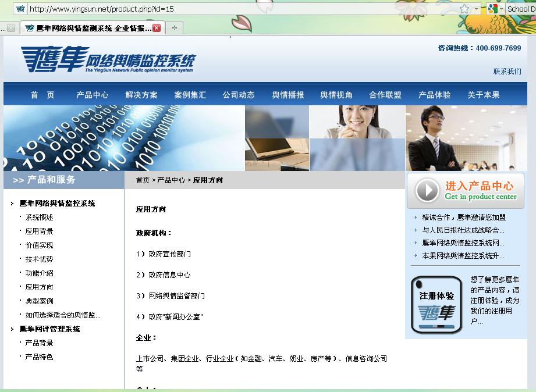536x392 pixels.
Task: Click the 联系我们 link in header
Action: [507, 72]
